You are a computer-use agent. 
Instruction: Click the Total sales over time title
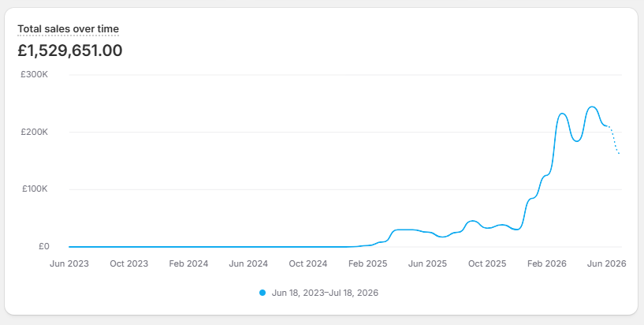[x=68, y=28]
